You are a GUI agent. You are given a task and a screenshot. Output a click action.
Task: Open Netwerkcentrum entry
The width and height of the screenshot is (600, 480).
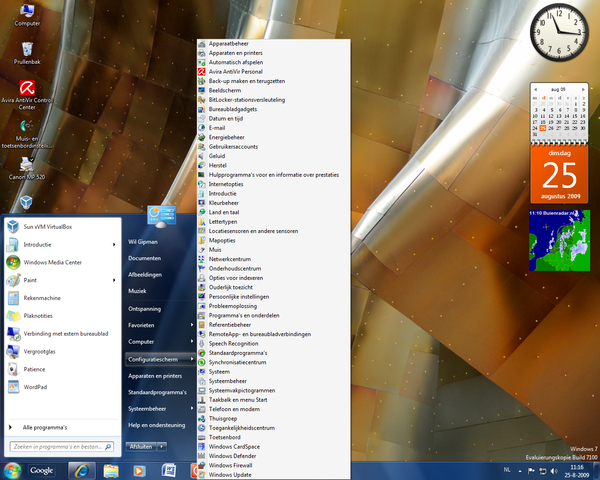(274, 259)
